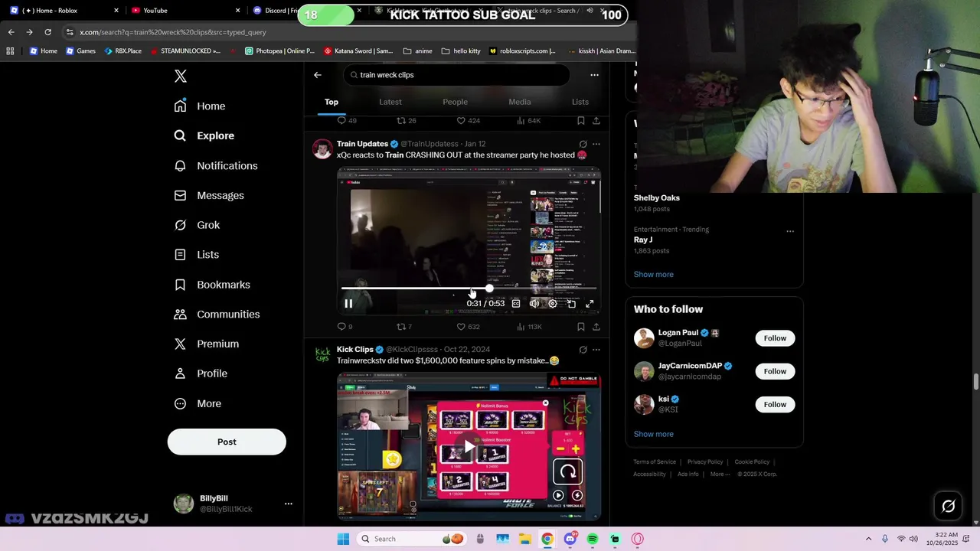The height and width of the screenshot is (551, 980).
Task: Open Train Updates profile name link
Action: [x=362, y=144]
